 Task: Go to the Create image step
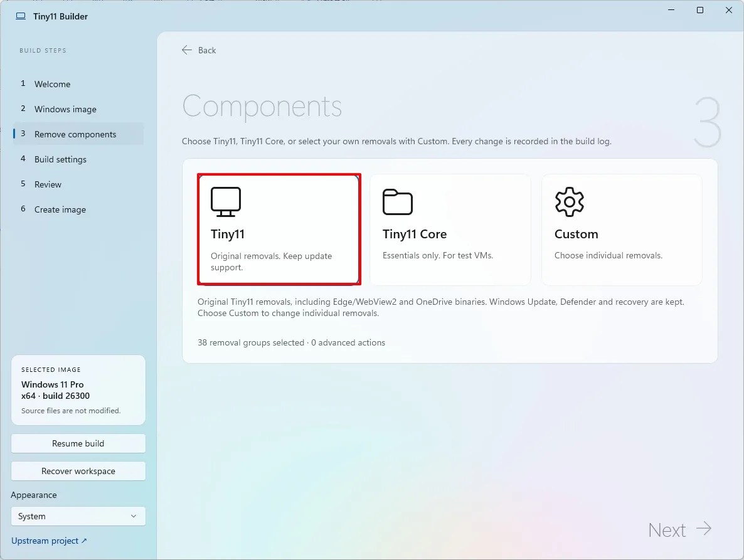point(78,209)
